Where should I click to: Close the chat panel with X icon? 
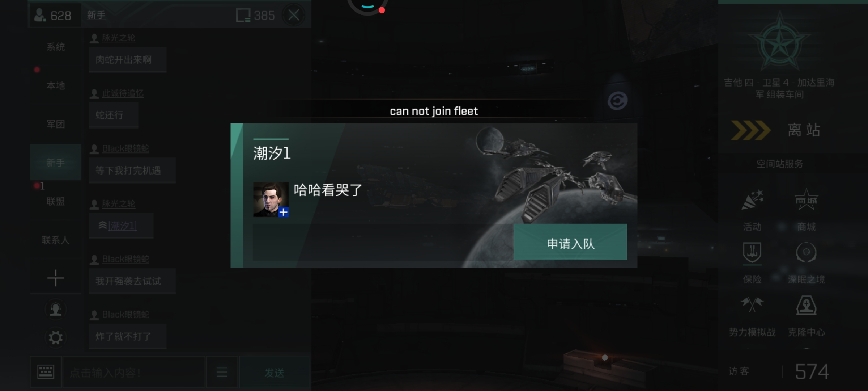pyautogui.click(x=294, y=15)
